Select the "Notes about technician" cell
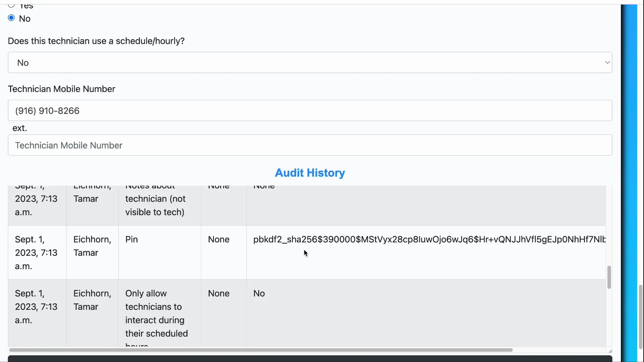The width and height of the screenshot is (644, 362). click(155, 199)
